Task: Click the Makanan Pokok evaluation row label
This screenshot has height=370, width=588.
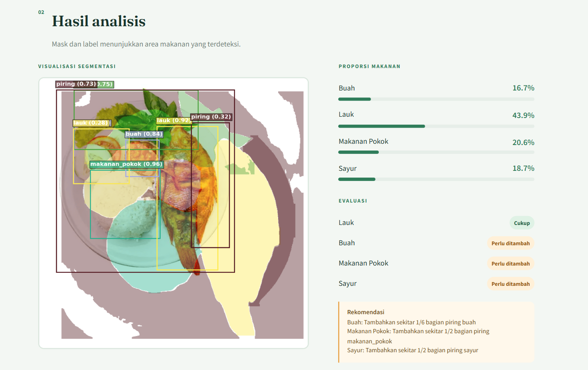Action: (364, 263)
